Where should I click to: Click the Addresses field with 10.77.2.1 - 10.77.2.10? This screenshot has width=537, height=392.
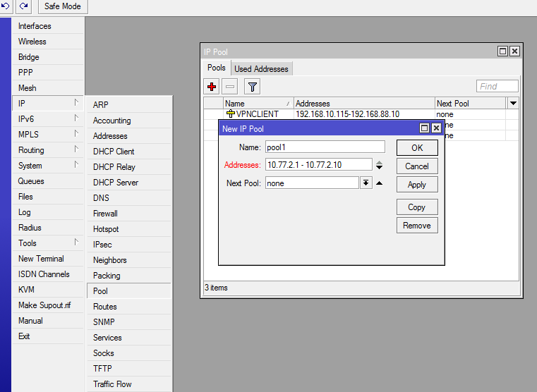pyautogui.click(x=318, y=165)
